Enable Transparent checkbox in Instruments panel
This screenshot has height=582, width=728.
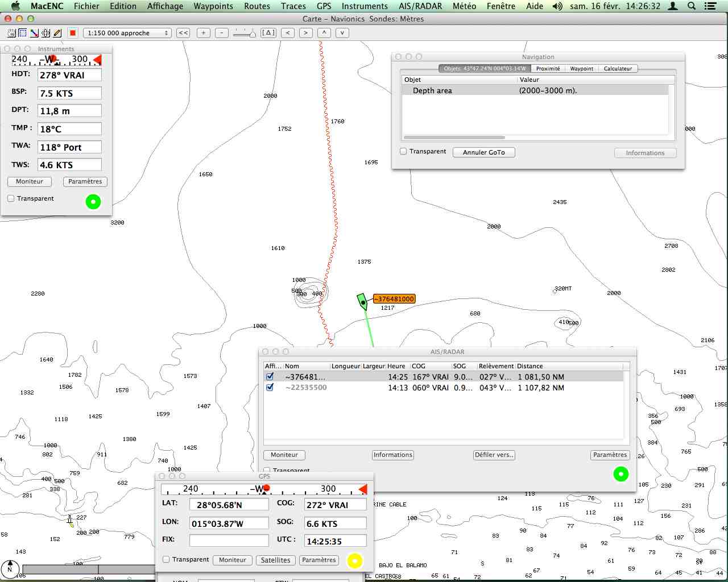click(x=11, y=198)
